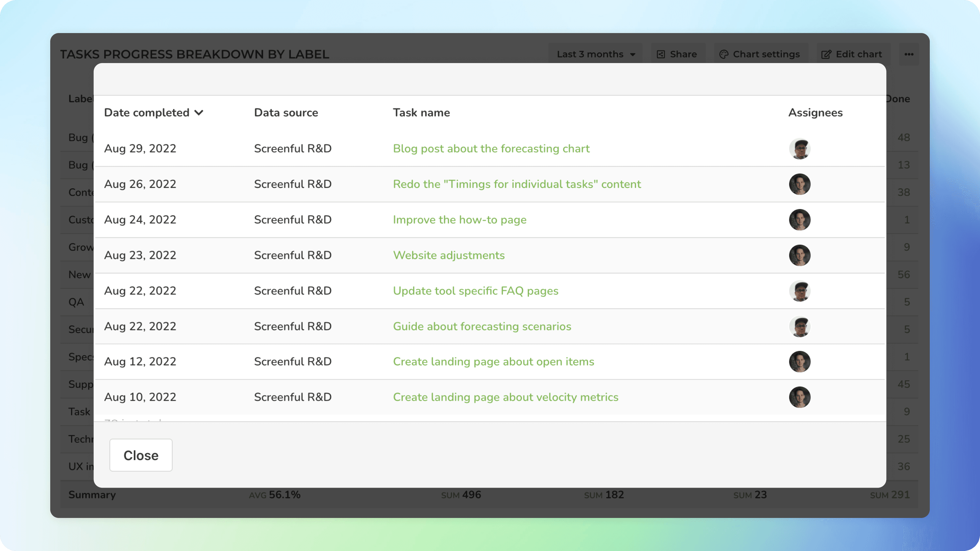Open 'Create landing page about open items'
Image resolution: width=980 pixels, height=551 pixels.
493,362
